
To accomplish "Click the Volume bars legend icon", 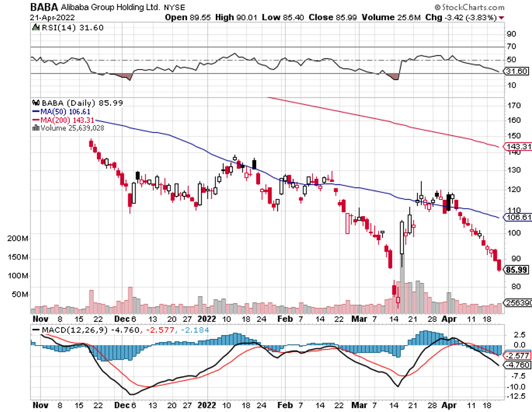I will [x=36, y=128].
